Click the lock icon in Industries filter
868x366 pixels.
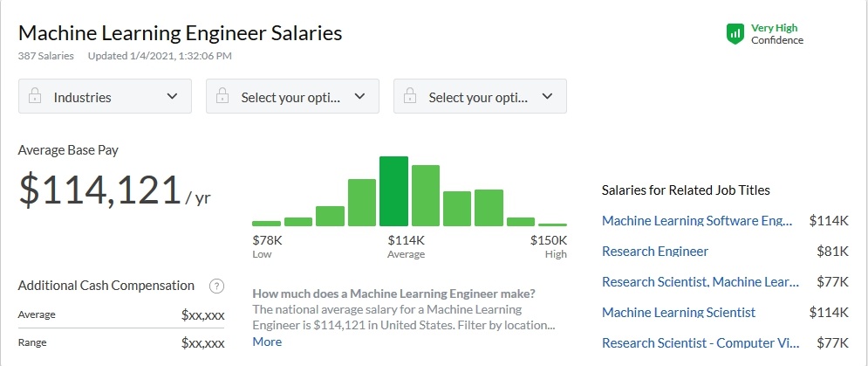click(x=36, y=97)
